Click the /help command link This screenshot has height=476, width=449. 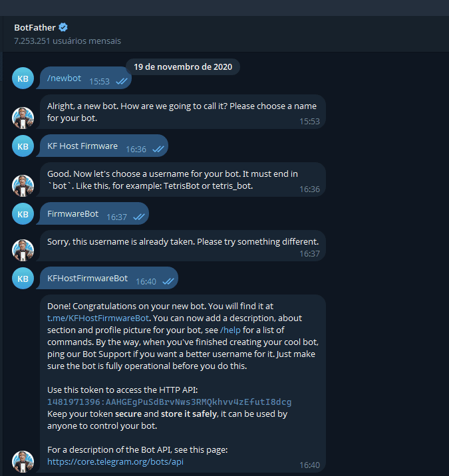pos(230,330)
